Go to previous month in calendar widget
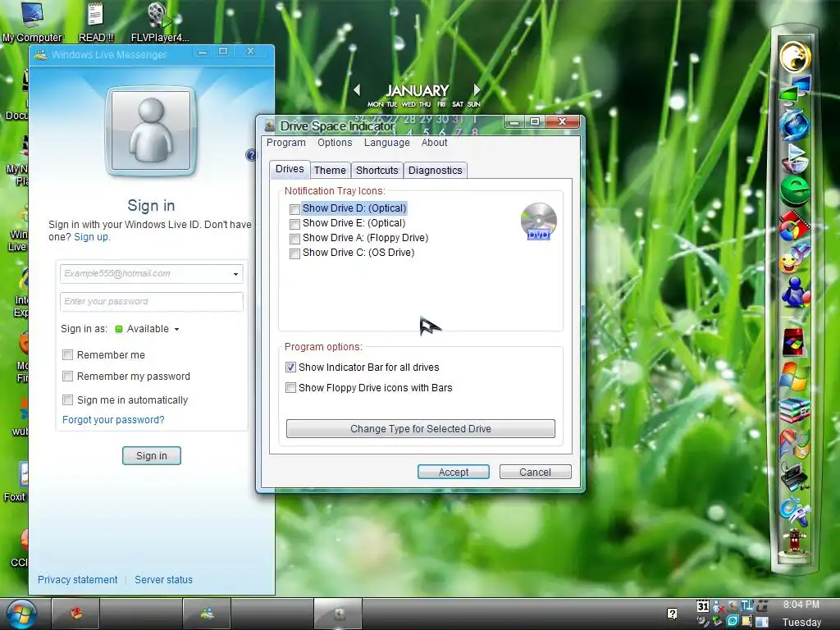The width and height of the screenshot is (840, 630). (357, 90)
